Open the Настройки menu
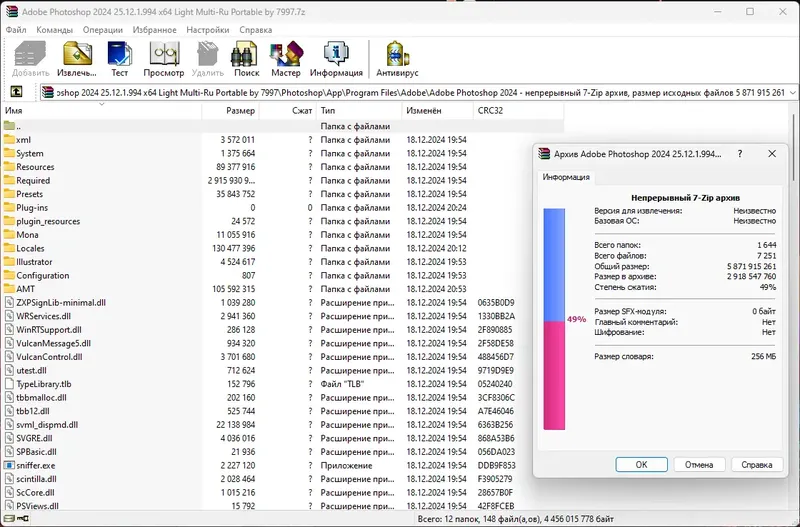The width and height of the screenshot is (800, 527). [x=208, y=30]
